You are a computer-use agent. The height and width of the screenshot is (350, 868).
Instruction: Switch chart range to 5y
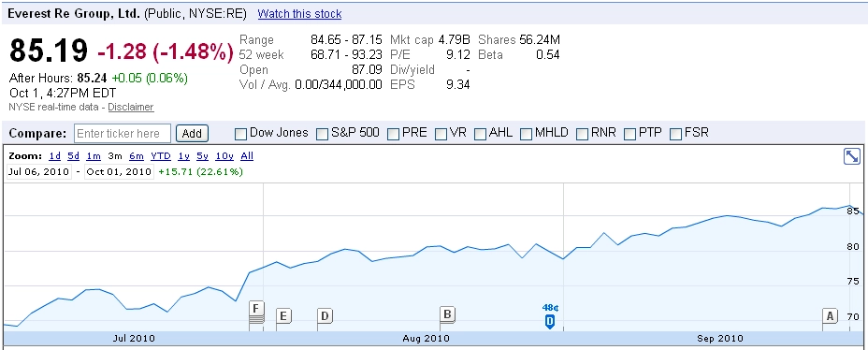tap(203, 156)
